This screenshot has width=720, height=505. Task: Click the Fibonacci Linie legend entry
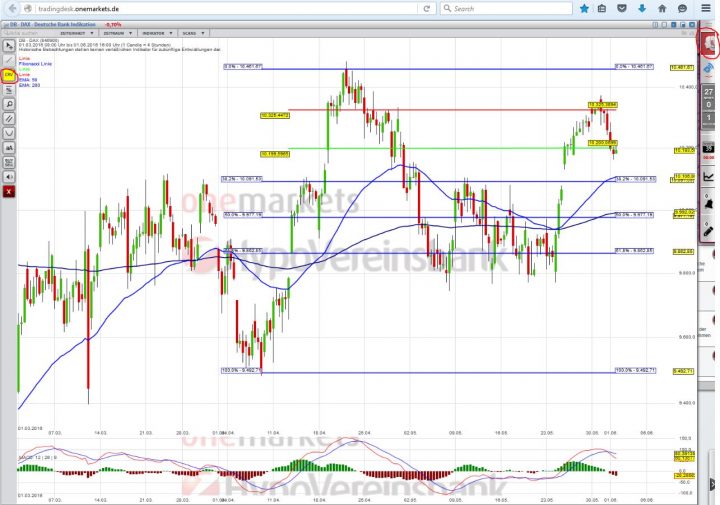click(35, 64)
